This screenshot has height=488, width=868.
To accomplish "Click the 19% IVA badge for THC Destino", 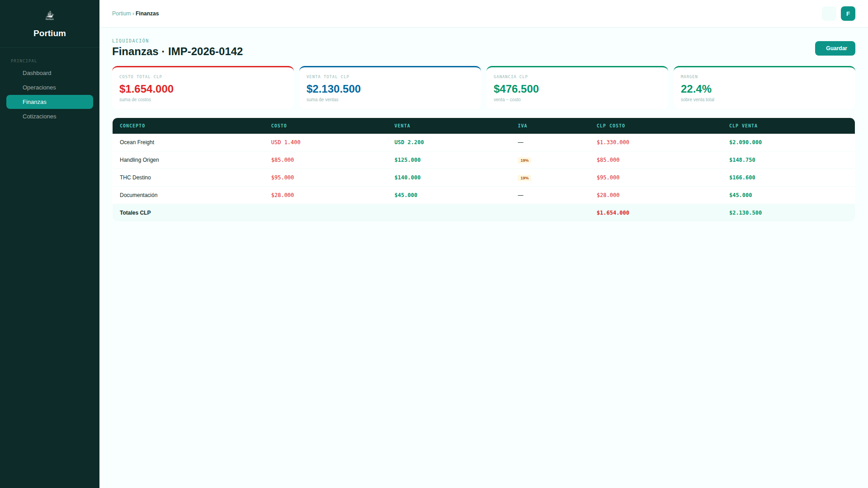I will pyautogui.click(x=524, y=178).
